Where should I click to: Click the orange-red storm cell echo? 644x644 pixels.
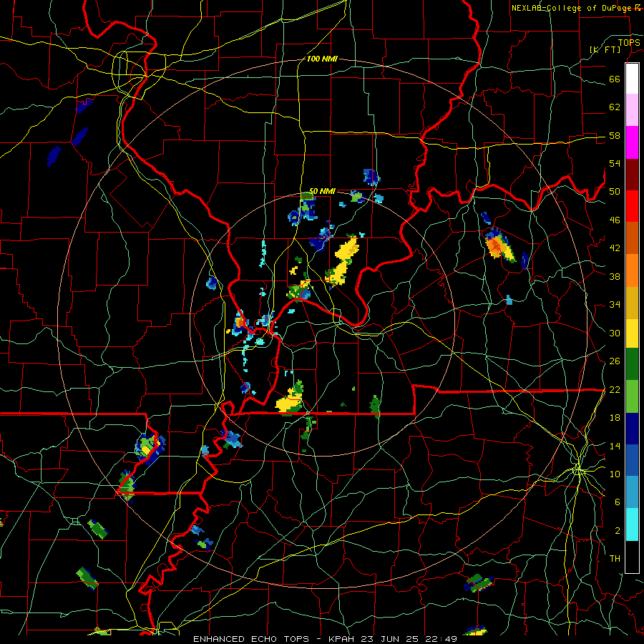pos(496,246)
